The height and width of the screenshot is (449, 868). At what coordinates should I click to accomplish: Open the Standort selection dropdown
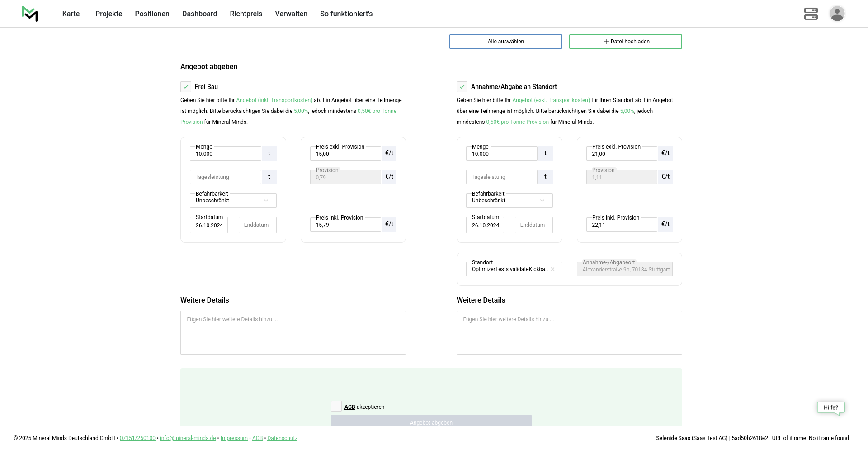click(509, 269)
